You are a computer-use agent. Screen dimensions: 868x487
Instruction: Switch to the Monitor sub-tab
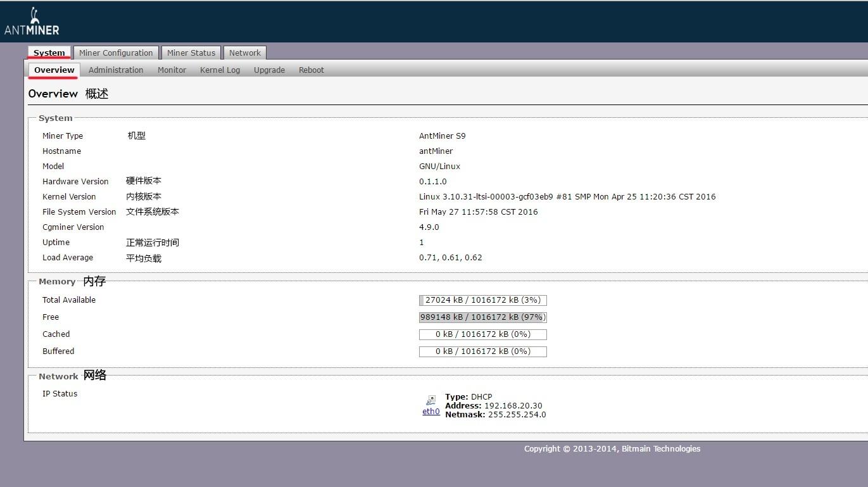pyautogui.click(x=172, y=70)
